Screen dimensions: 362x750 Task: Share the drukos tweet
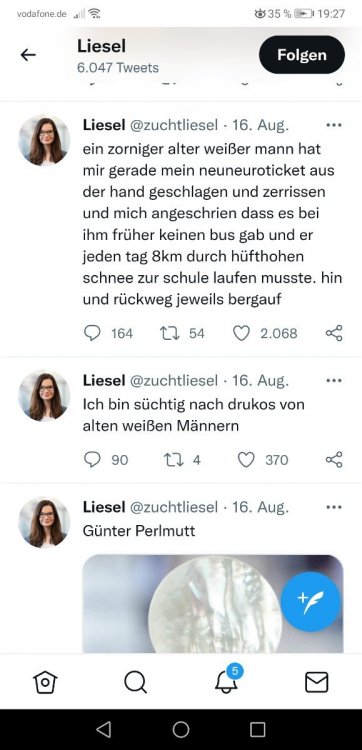(334, 460)
